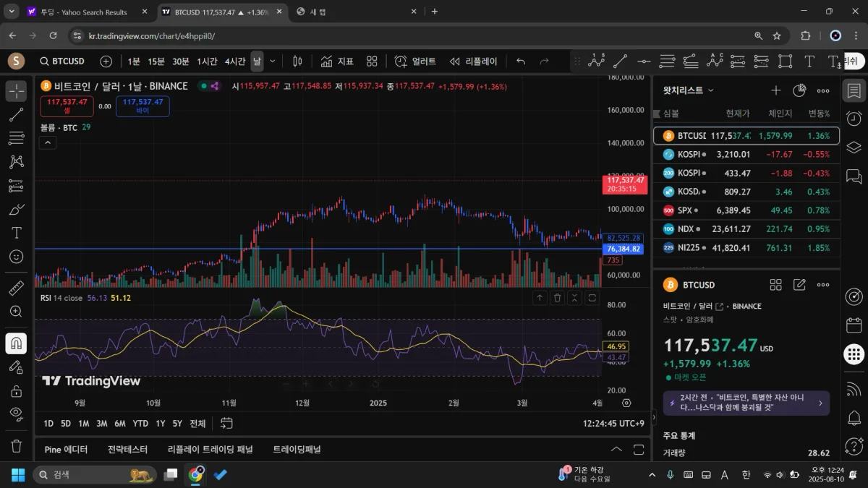
Task: Select the 1Y time range button
Action: pyautogui.click(x=161, y=424)
